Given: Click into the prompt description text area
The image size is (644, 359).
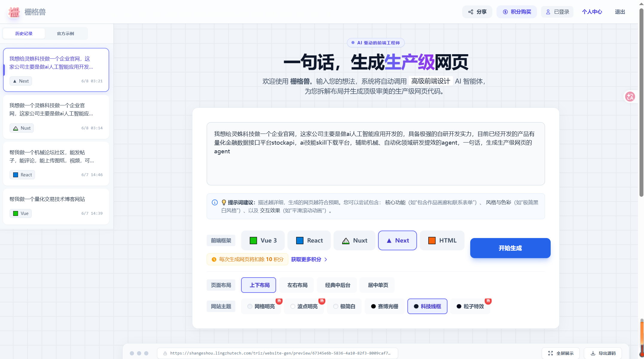Looking at the screenshot, I should point(376,154).
